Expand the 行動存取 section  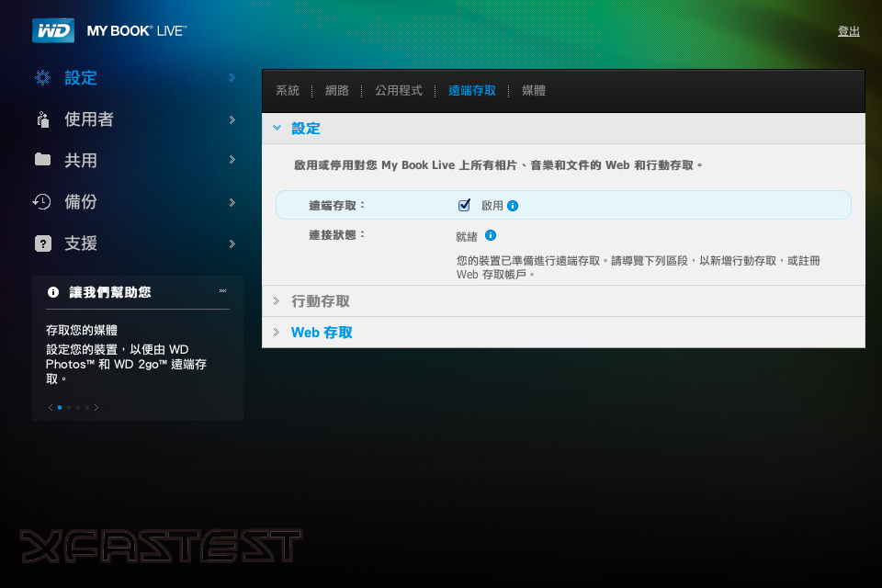click(x=320, y=301)
